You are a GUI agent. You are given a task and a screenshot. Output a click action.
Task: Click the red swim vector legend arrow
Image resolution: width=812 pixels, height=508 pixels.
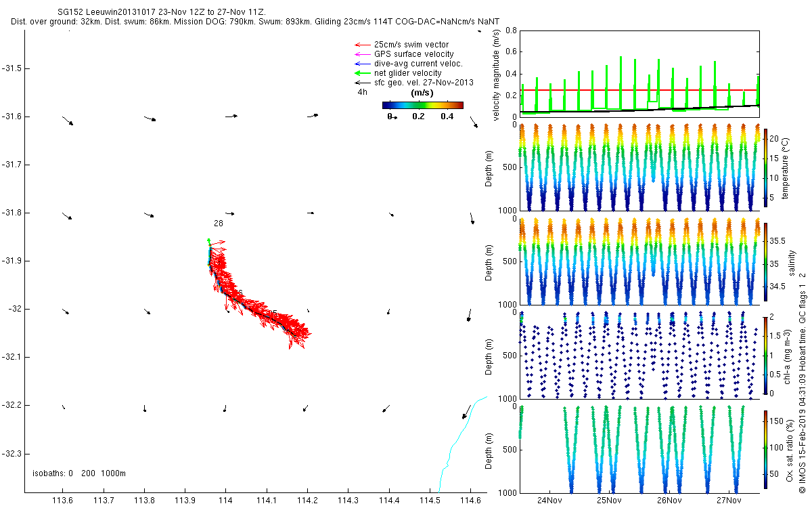click(361, 45)
